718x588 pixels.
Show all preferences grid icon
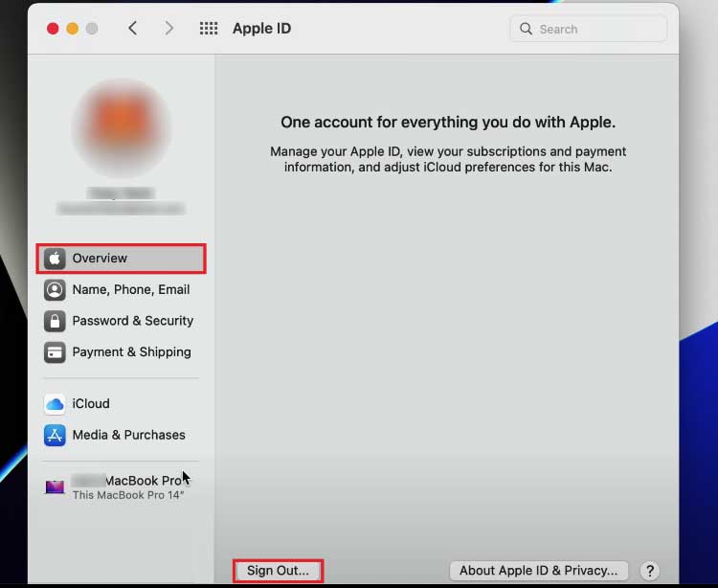(x=209, y=29)
